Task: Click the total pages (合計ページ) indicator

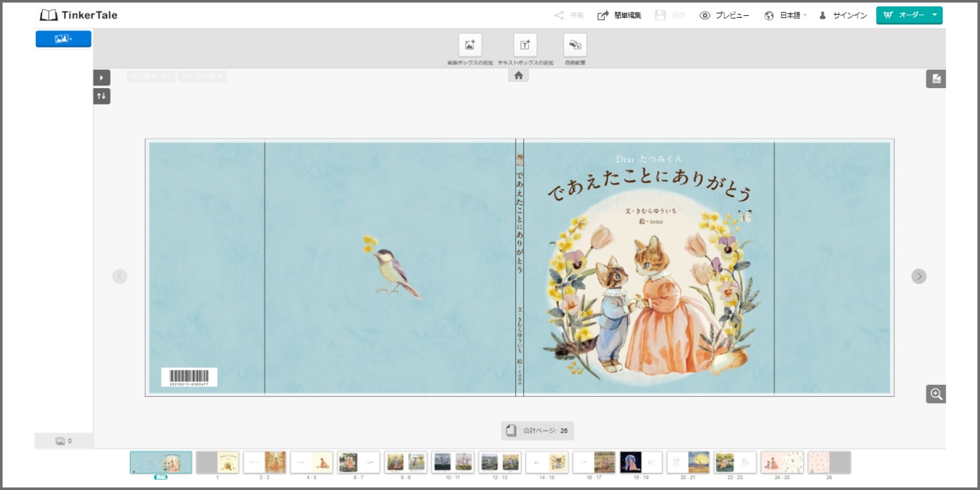Action: coord(537,431)
